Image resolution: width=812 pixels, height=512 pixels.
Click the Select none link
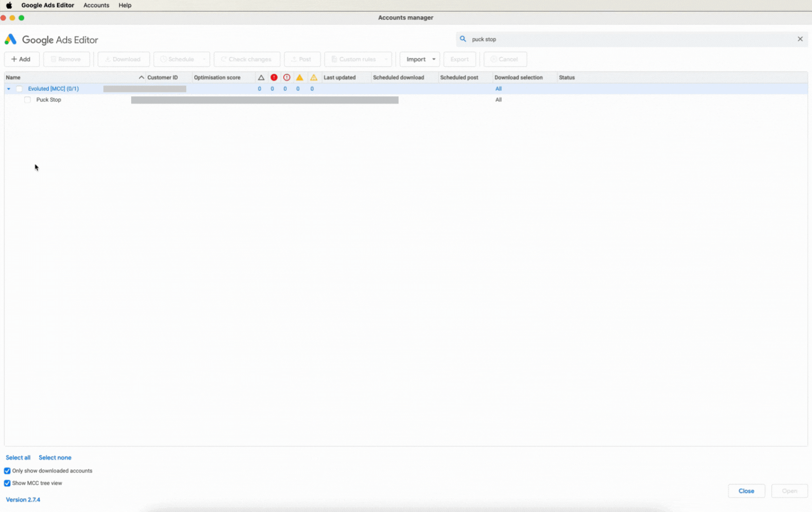click(55, 457)
